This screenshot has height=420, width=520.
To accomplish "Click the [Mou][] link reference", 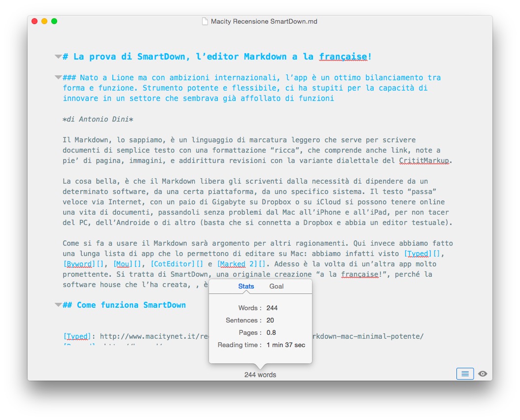I will pyautogui.click(x=127, y=264).
